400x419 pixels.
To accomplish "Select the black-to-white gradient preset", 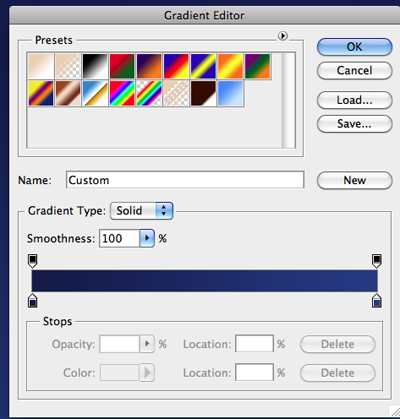I will [x=95, y=66].
